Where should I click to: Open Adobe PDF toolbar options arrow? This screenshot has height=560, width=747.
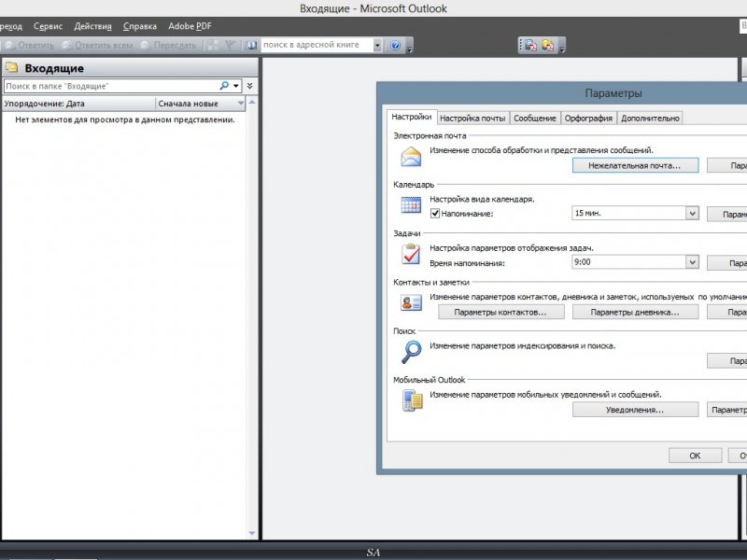[x=562, y=46]
